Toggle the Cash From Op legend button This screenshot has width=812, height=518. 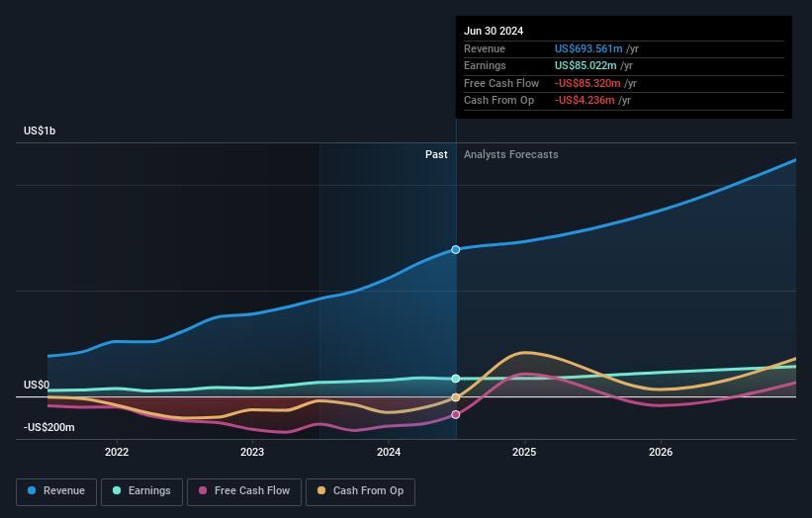(361, 491)
